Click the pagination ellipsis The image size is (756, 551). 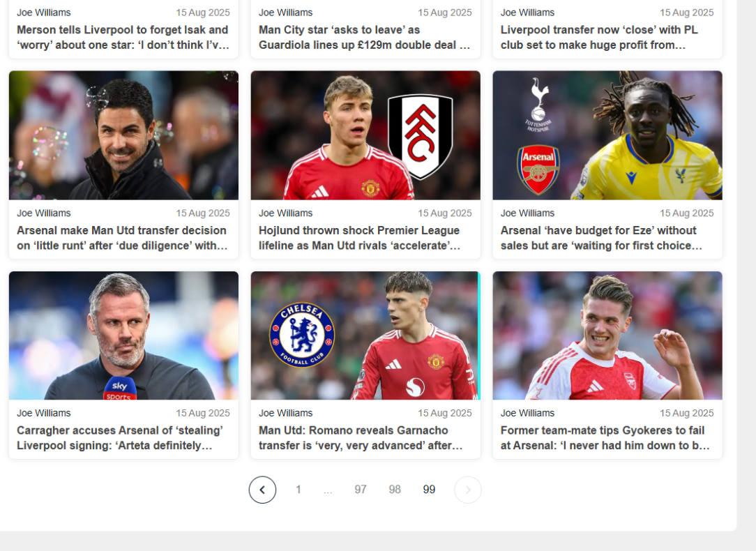coord(328,490)
